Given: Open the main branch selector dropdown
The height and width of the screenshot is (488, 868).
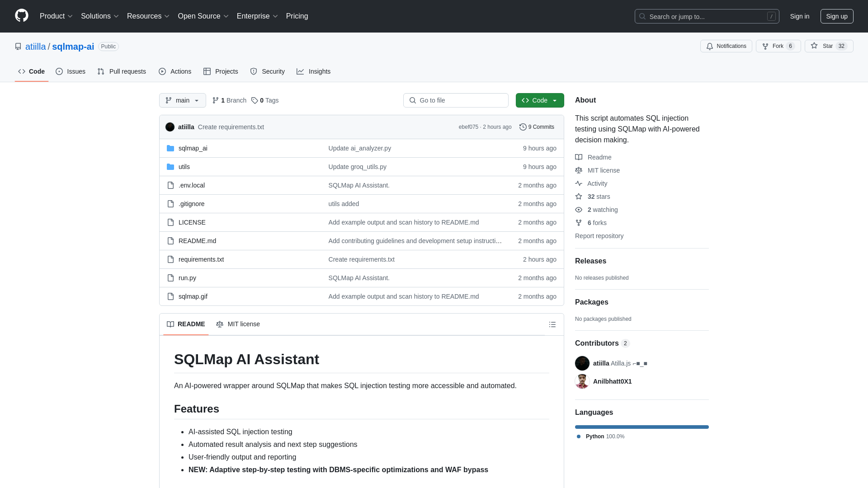Looking at the screenshot, I should [x=183, y=100].
